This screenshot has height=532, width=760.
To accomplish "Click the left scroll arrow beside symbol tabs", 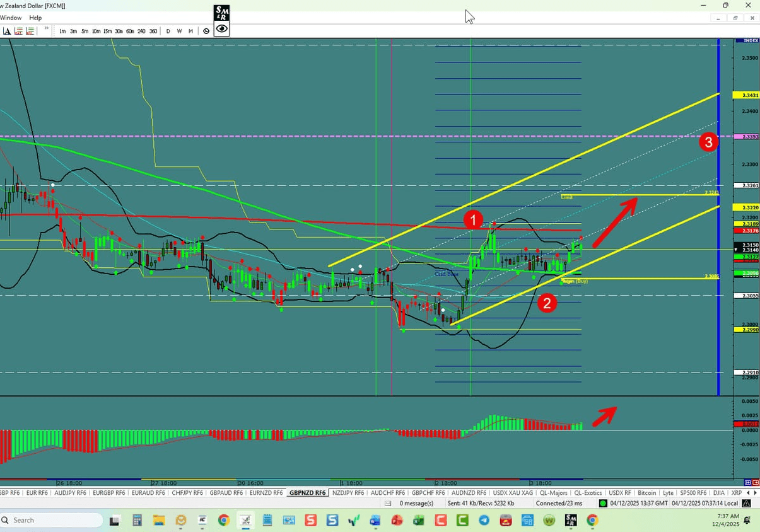I will 748,492.
